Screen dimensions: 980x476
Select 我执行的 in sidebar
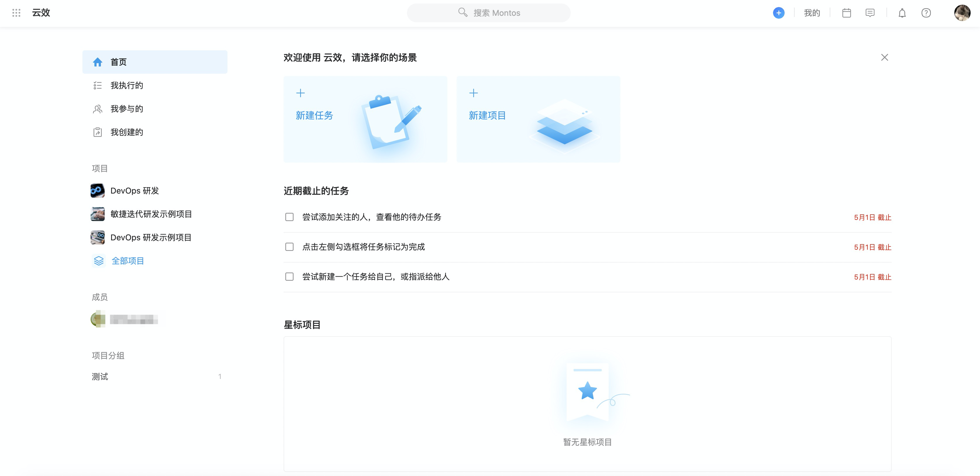(127, 86)
